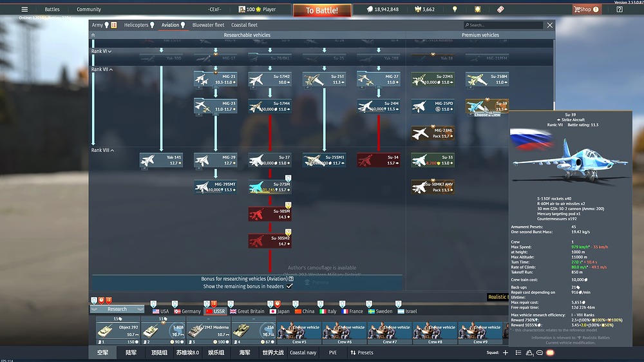This screenshot has width=644, height=362.
Task: Click the Research button
Action: (117, 309)
